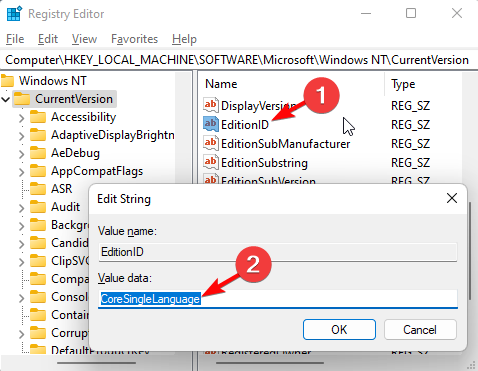Screen dimensions: 478x371
Task: Select the ASR tree key label
Action: 61,189
